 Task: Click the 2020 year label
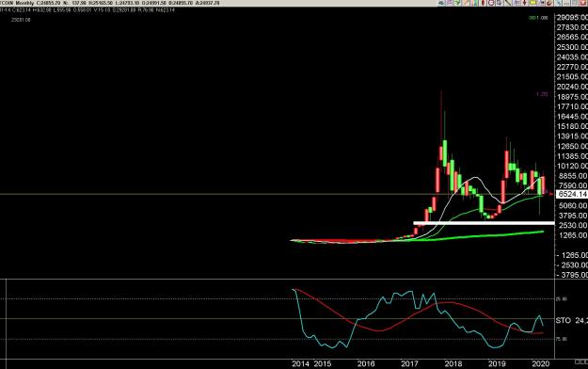540,363
